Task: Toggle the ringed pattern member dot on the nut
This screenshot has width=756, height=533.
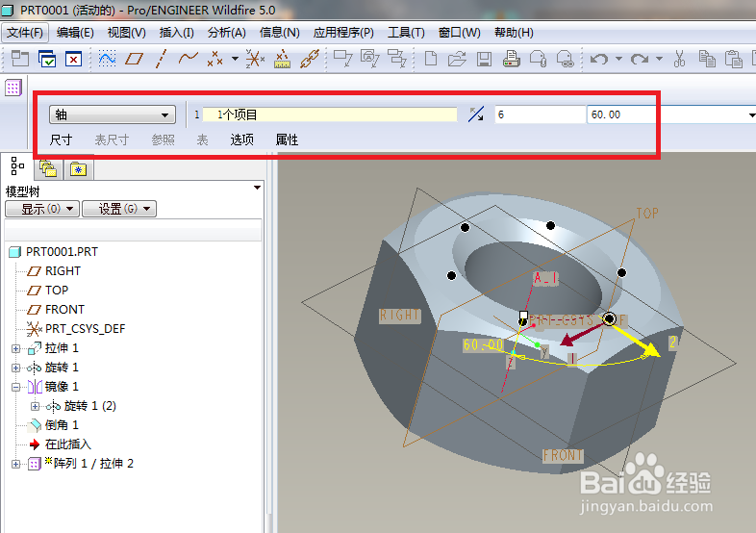Action: click(610, 318)
